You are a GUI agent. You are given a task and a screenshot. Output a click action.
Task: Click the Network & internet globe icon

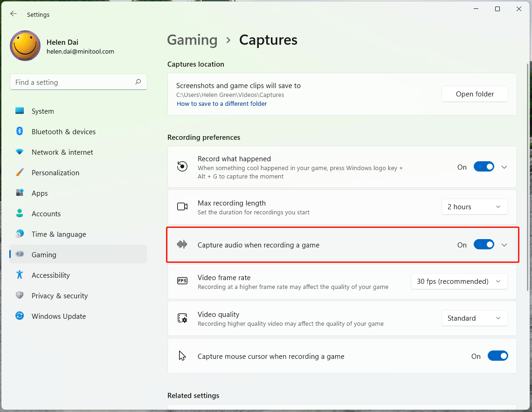pos(19,152)
